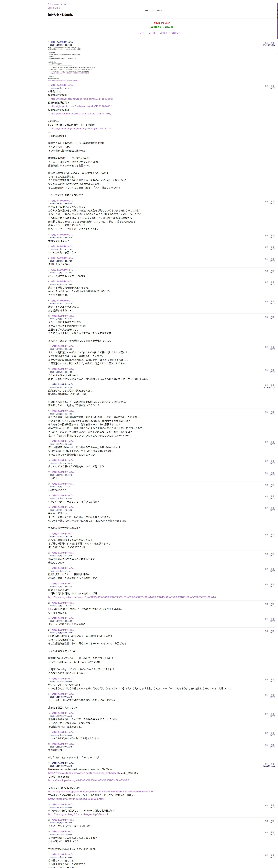Open the logsoku.com search URL
This screenshot has height=868, width=278.
pyautogui.click(x=132, y=597)
